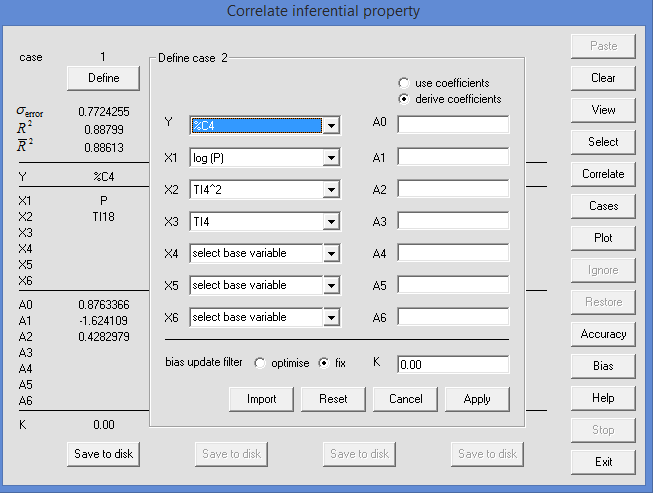
Task: Click the Define button for case 1
Action: (x=103, y=77)
